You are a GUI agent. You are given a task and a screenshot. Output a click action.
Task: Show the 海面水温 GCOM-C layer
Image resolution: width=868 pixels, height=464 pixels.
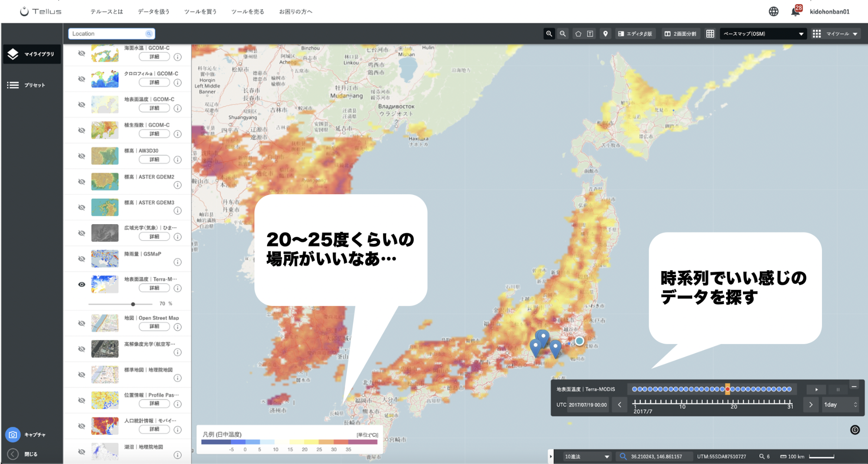click(x=81, y=53)
